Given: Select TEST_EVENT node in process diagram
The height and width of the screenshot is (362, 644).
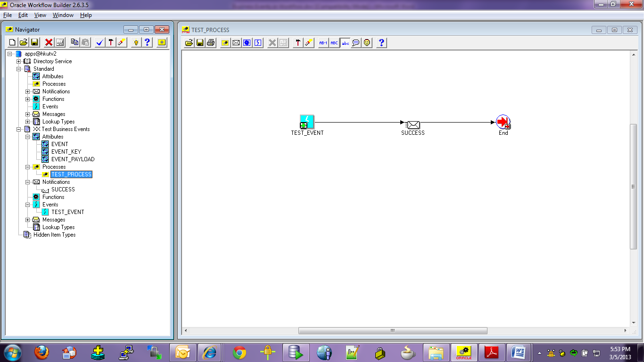Looking at the screenshot, I should 307,122.
